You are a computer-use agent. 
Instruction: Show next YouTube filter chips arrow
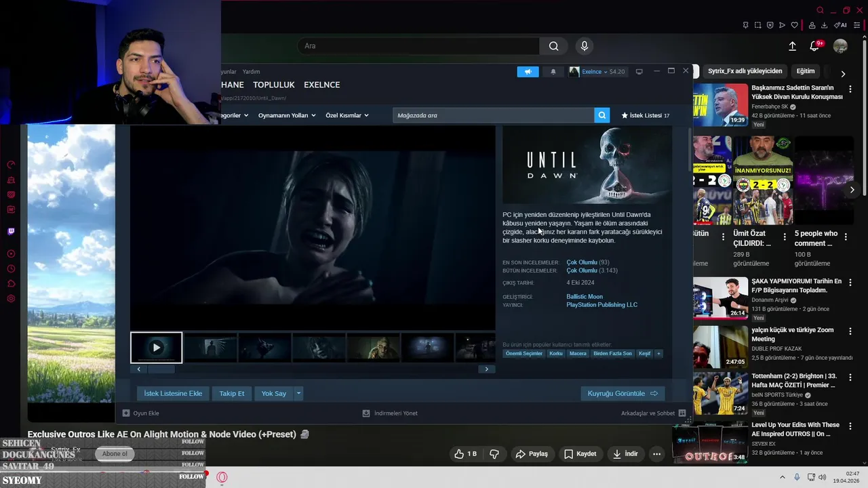click(x=843, y=73)
